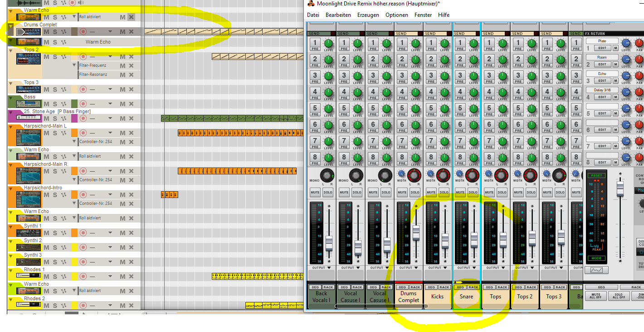Click automation icon on Rhodes 1 track

(64, 277)
